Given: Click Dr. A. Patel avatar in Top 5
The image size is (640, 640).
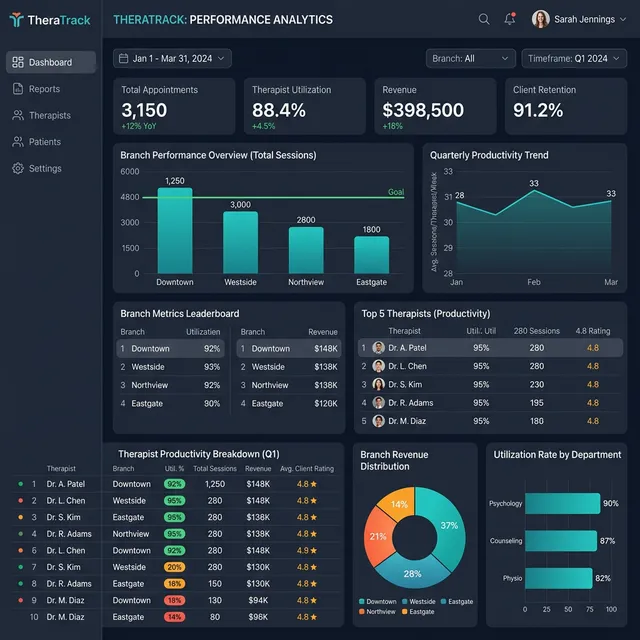Looking at the screenshot, I should coord(378,348).
